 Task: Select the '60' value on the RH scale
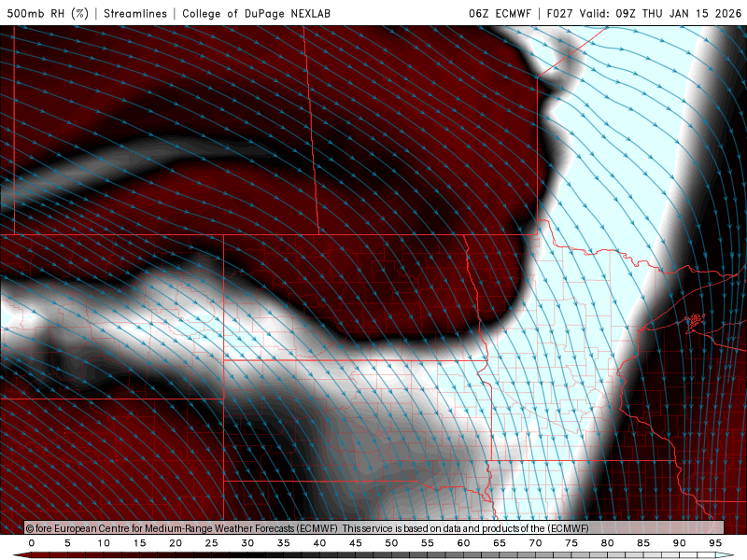(463, 543)
